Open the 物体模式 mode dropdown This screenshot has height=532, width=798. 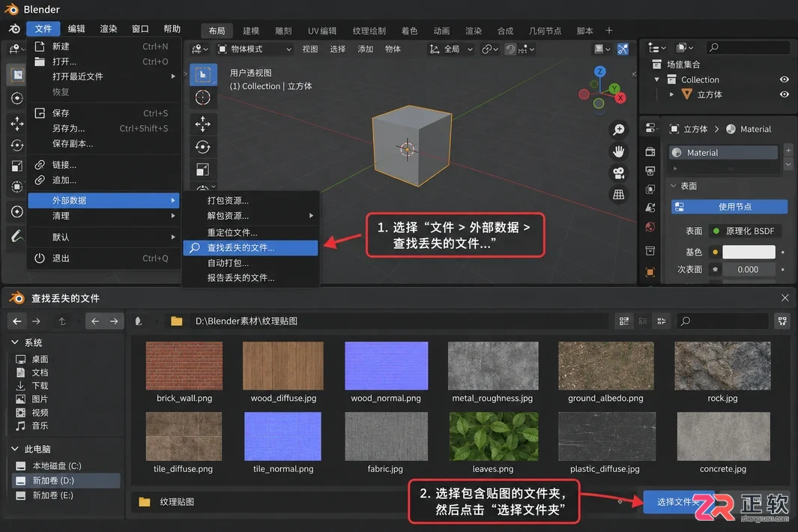pos(255,49)
